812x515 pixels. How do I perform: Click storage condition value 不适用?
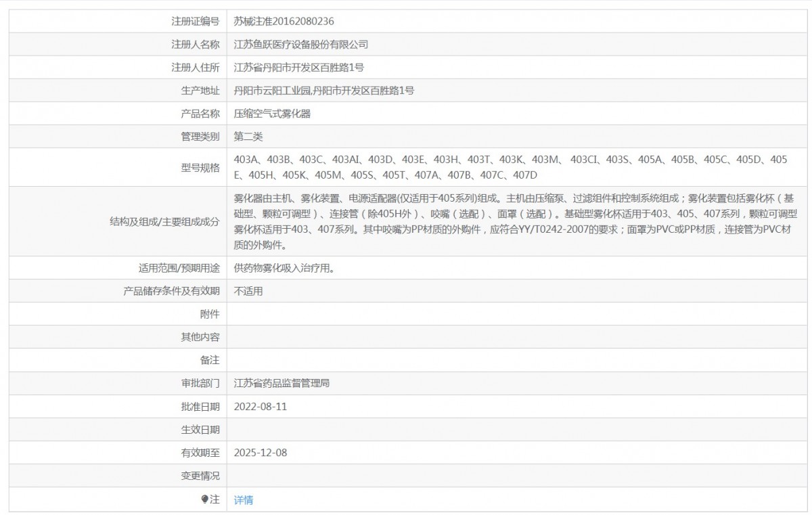pos(248,291)
